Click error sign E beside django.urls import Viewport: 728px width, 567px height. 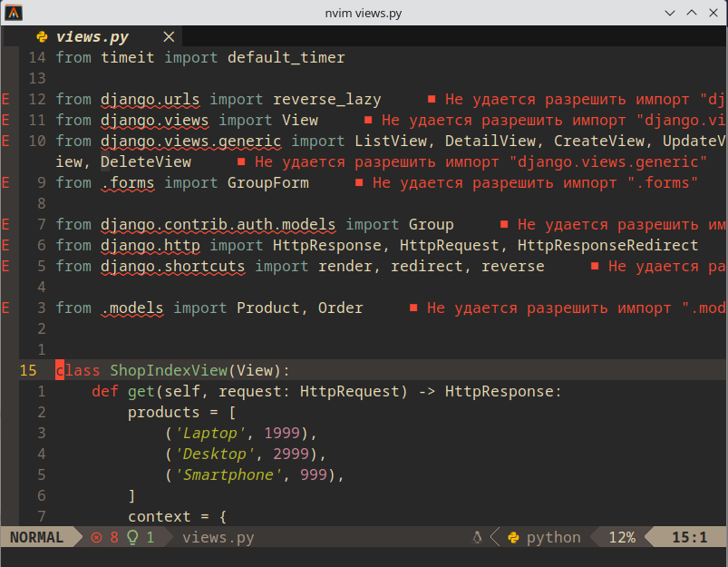click(5, 100)
